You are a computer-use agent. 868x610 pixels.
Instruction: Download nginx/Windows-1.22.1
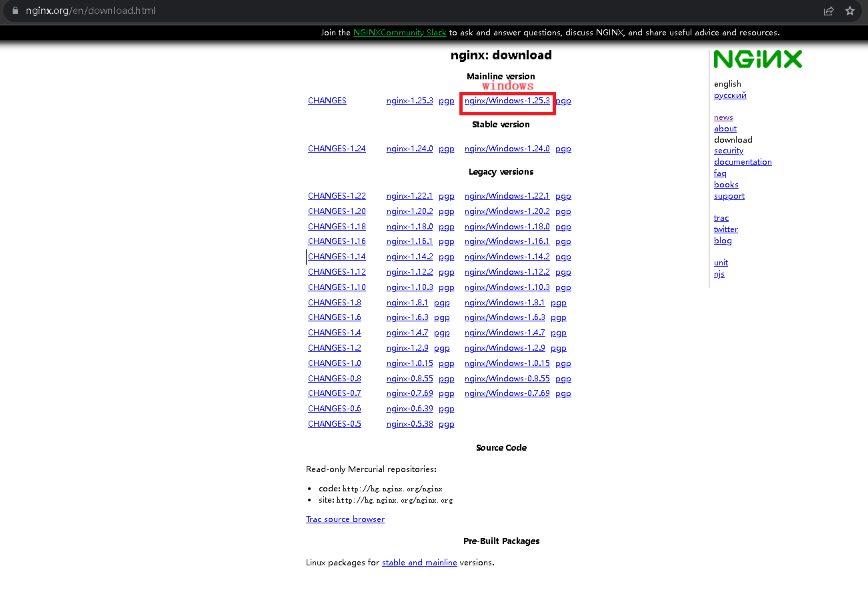point(507,196)
